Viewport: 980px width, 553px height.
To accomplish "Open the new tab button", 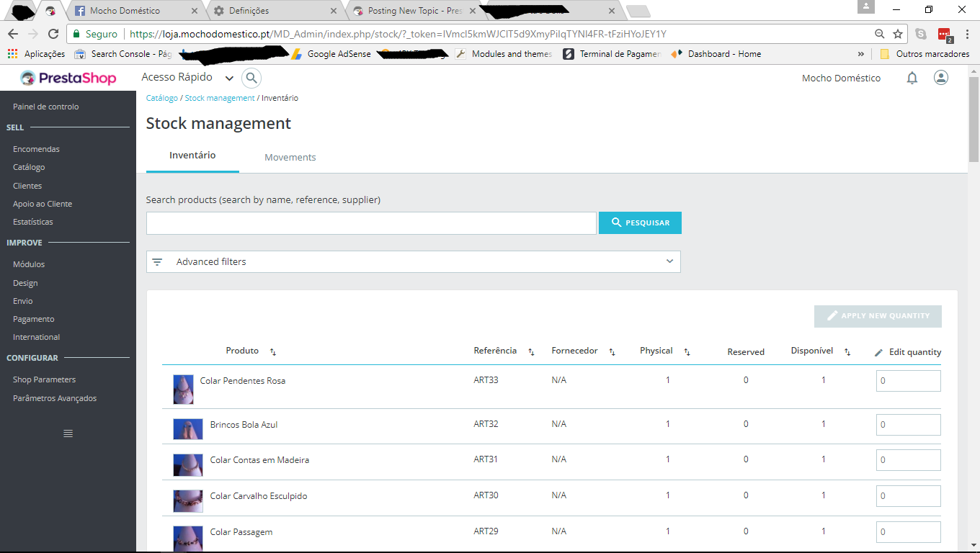I will point(638,12).
